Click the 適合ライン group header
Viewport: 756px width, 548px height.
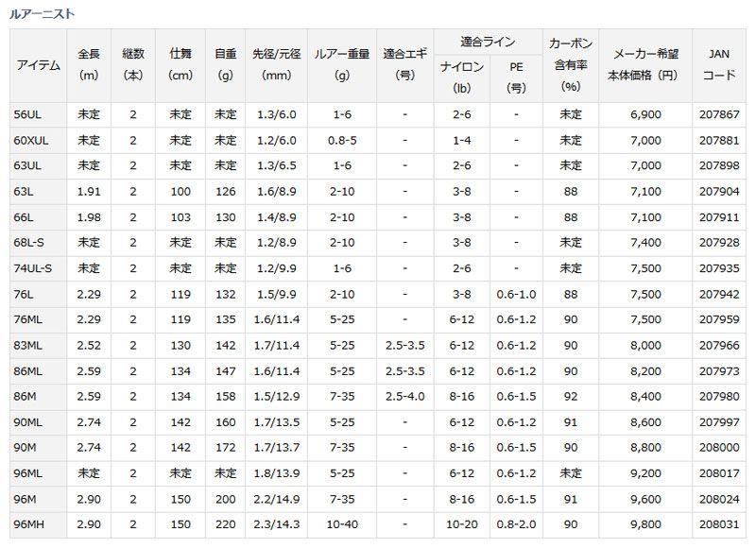(x=488, y=42)
